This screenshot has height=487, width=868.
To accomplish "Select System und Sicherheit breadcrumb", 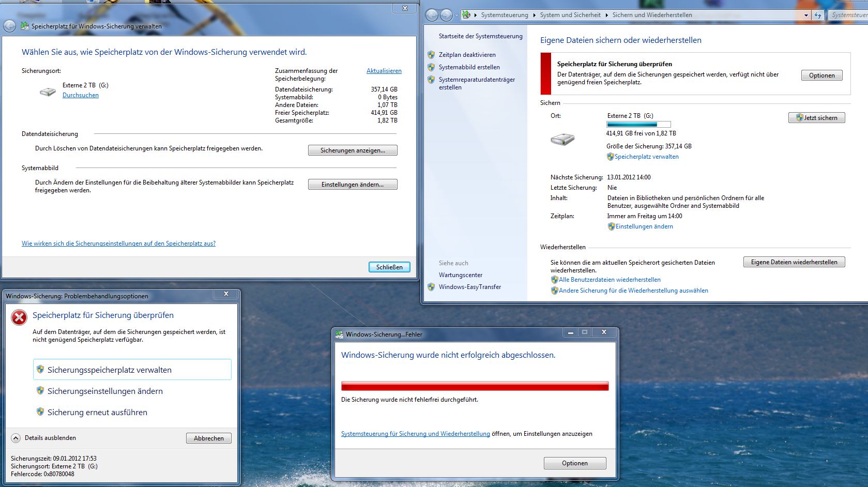I will [570, 15].
